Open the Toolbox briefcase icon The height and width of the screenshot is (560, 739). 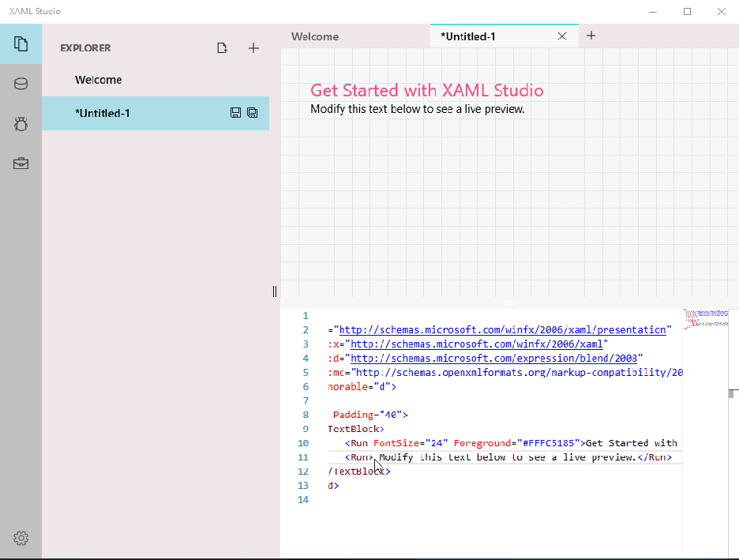[x=21, y=163]
